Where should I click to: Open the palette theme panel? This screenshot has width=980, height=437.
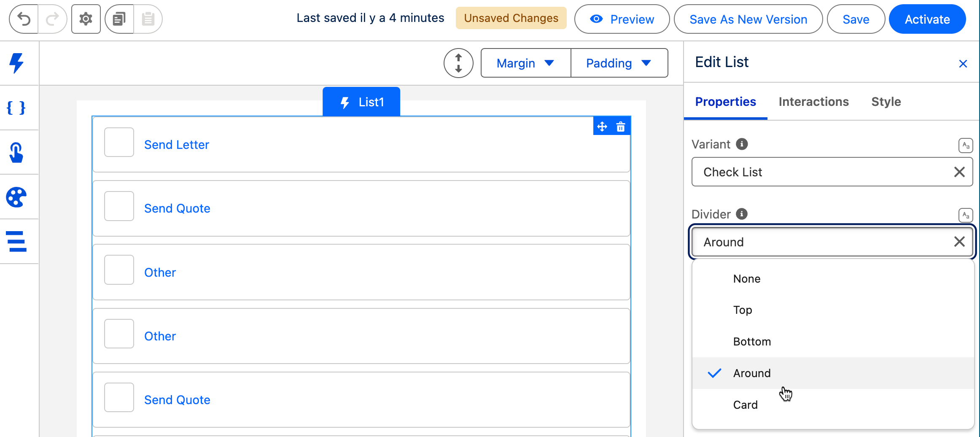17,197
